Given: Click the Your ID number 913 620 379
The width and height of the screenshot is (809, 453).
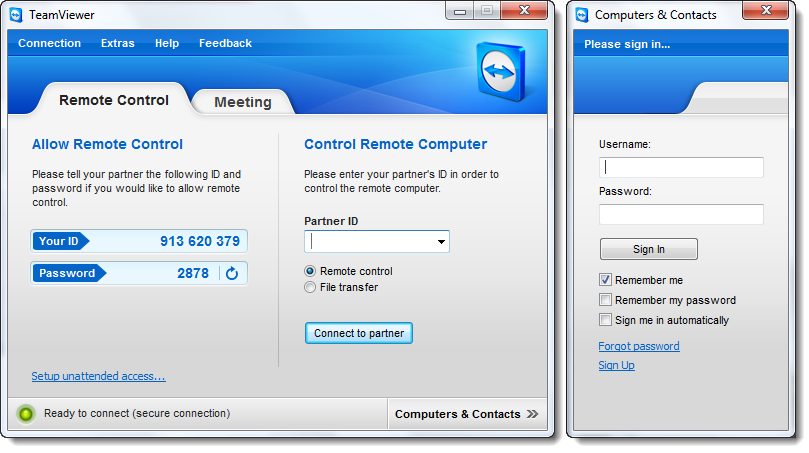Looking at the screenshot, I should [x=200, y=241].
